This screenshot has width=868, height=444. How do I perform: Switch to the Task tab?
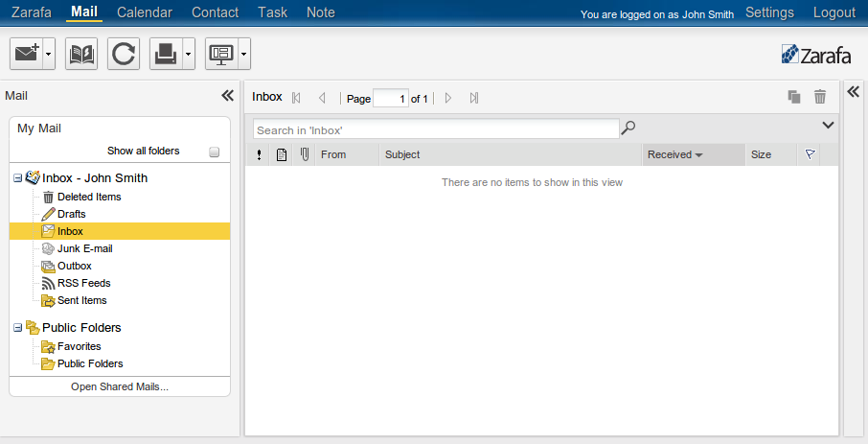[272, 12]
